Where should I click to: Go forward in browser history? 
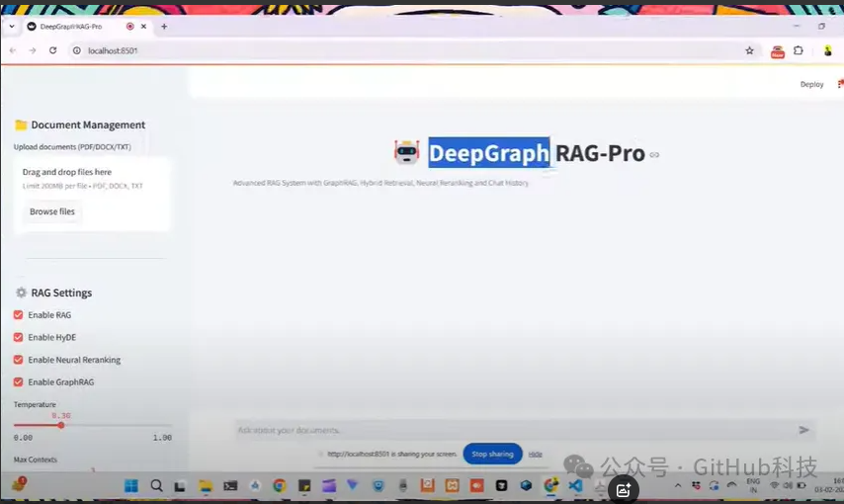coord(33,50)
